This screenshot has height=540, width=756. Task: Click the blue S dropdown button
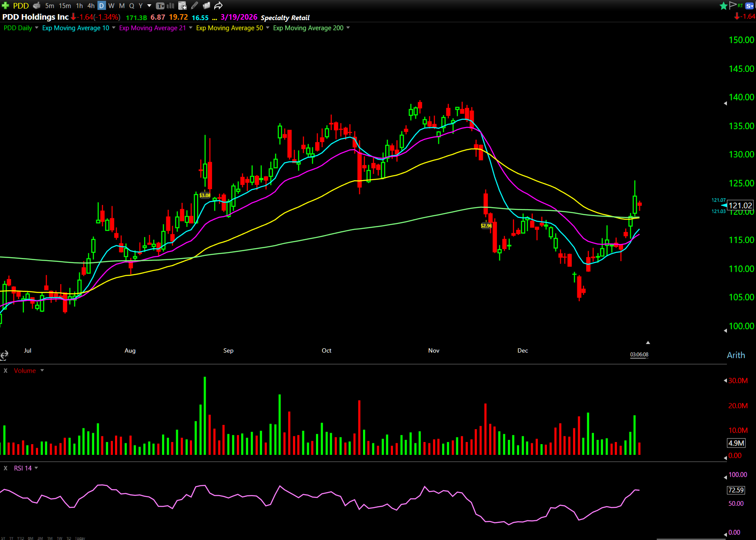[749, 6]
